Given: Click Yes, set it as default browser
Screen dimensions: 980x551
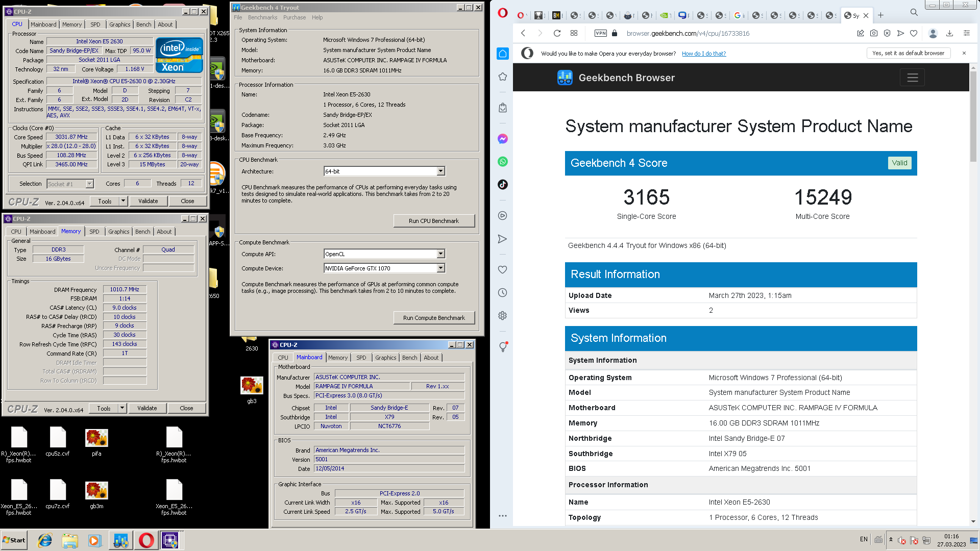Looking at the screenshot, I should click(x=909, y=53).
